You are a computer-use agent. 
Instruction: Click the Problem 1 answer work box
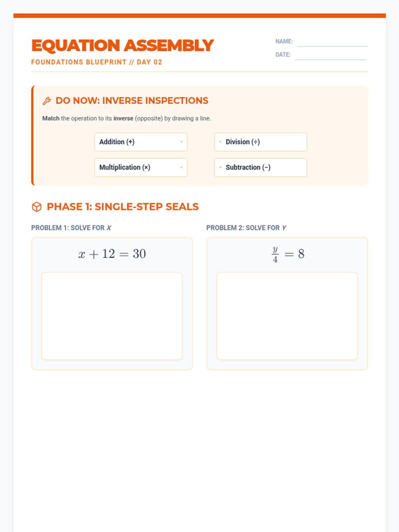click(112, 316)
